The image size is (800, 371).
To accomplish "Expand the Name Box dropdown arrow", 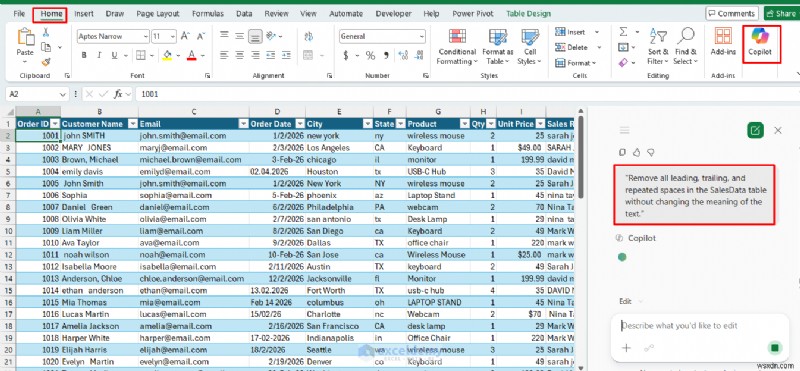I will [63, 94].
